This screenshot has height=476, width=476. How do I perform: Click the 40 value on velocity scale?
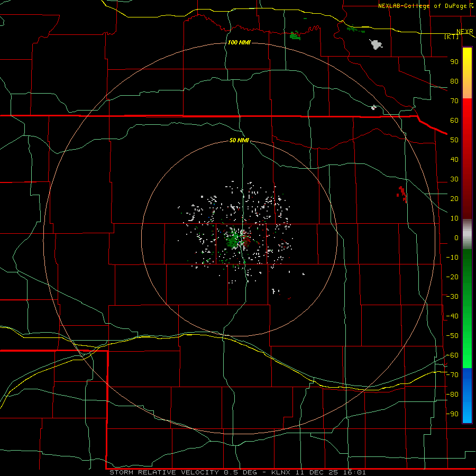coord(454,159)
